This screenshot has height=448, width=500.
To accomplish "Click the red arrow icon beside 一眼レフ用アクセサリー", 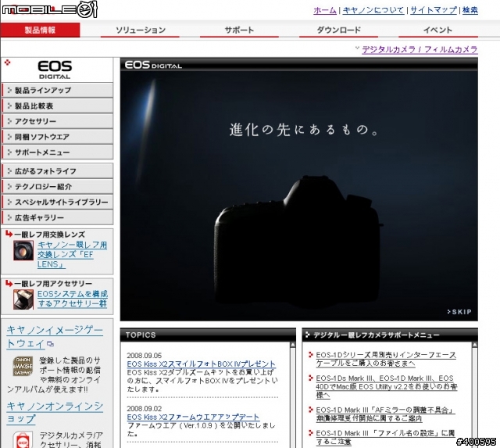I will click(9, 283).
